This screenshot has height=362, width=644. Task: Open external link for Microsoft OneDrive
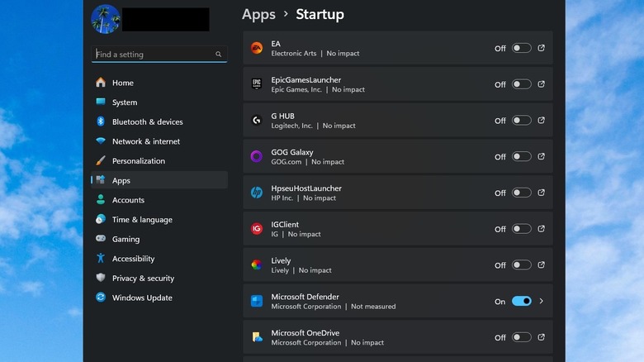542,337
